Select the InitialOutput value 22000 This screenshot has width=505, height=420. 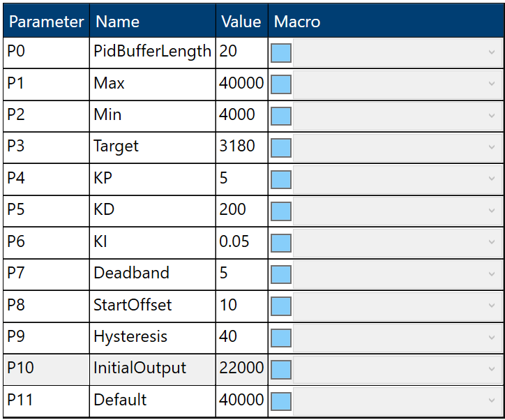point(241,368)
